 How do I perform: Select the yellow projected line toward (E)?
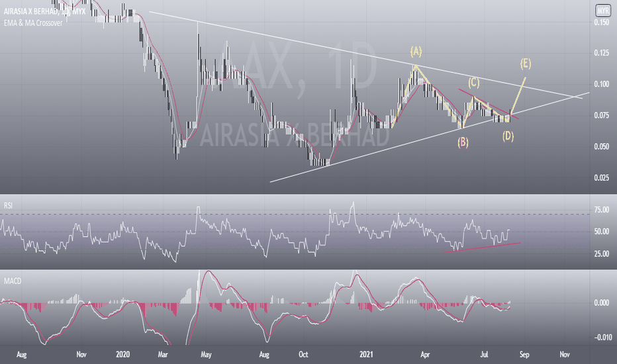[x=518, y=95]
